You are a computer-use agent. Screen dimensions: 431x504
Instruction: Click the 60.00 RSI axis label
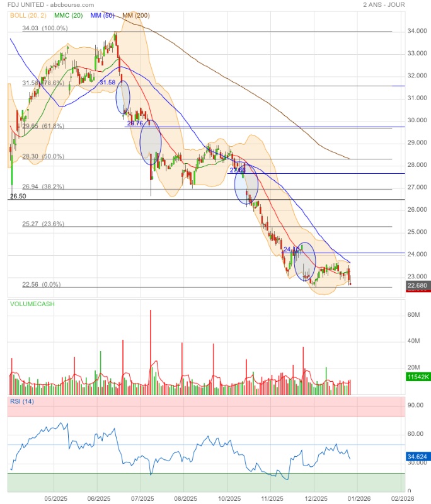415,434
